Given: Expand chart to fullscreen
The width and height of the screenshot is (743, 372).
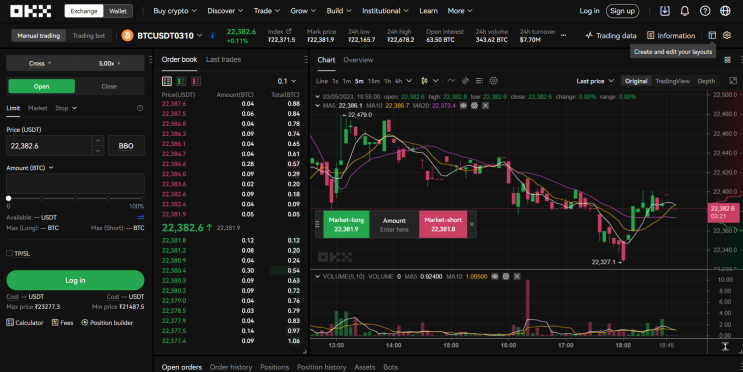Looking at the screenshot, I should 733,81.
